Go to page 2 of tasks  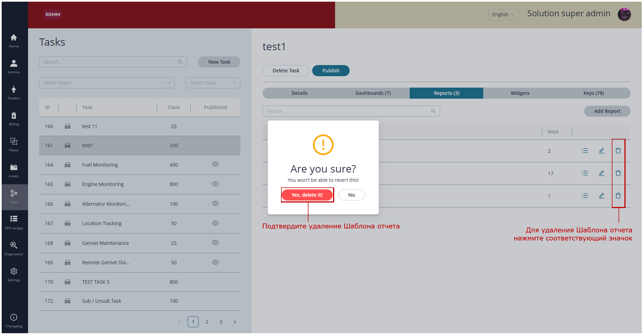click(207, 322)
